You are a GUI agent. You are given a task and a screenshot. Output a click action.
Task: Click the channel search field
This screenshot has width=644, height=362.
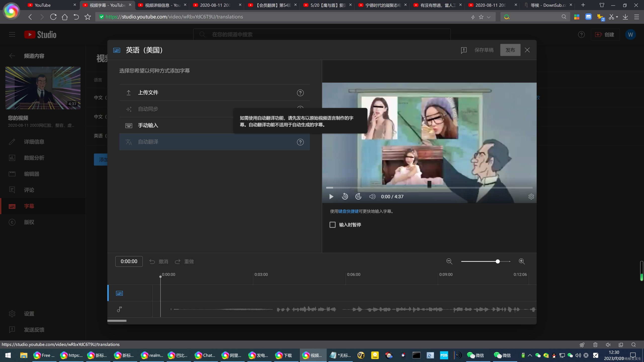tap(322, 34)
